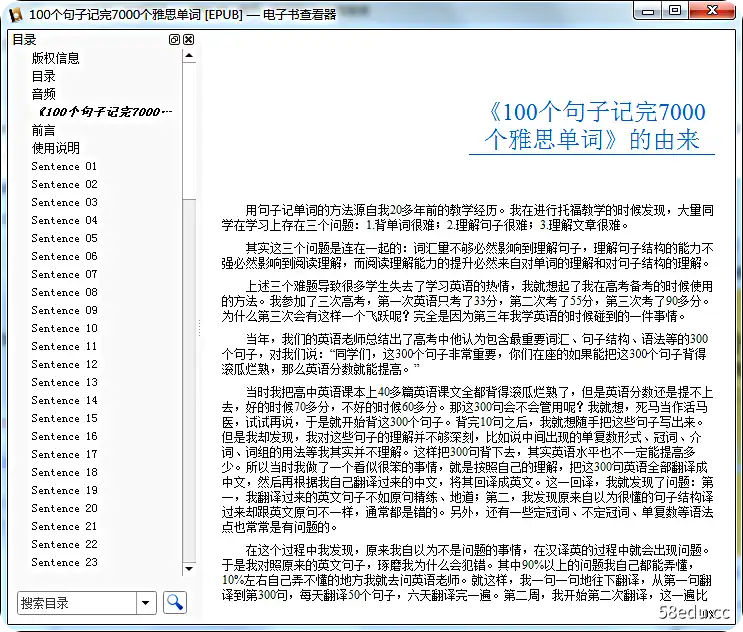Click the paragraph starting 在这个过程中我发现
Screen dimensions: 743x632
pos(468,572)
